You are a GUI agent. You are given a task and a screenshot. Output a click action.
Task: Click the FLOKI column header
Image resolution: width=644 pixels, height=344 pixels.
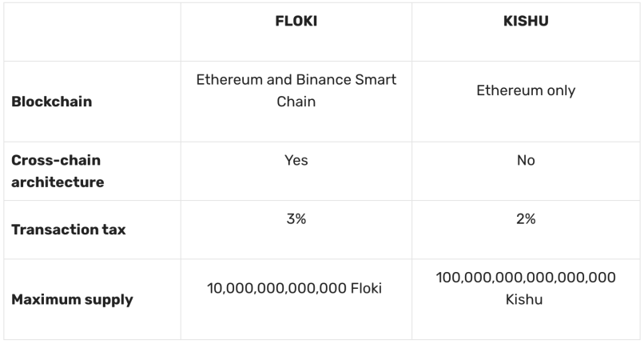(x=296, y=21)
